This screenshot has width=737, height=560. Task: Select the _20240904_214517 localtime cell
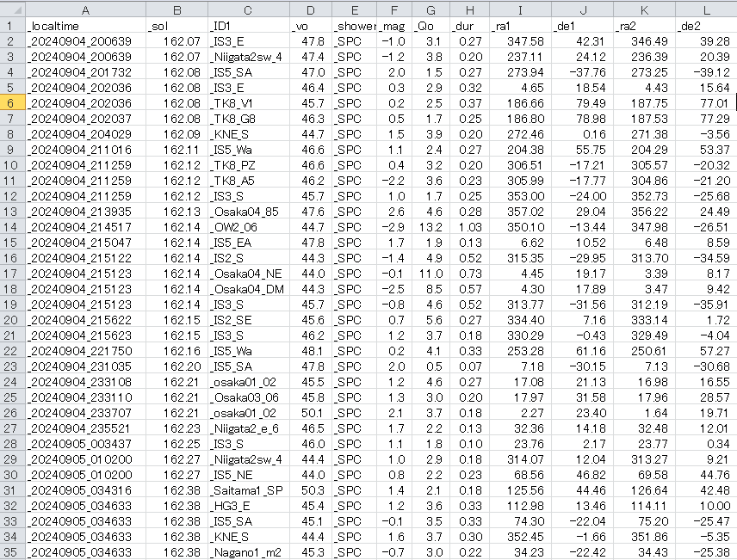click(84, 226)
